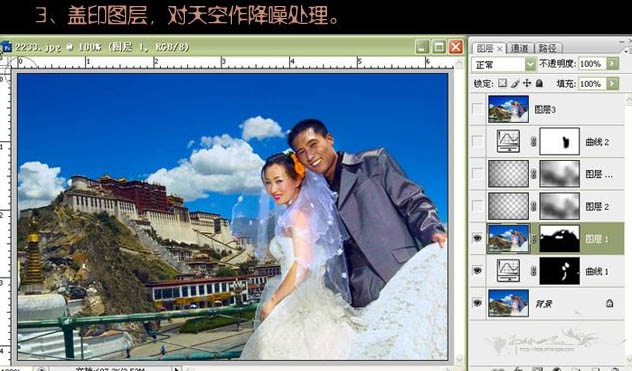Show the 图层 … layer via visibility box
This screenshot has height=371, width=632.
478,174
